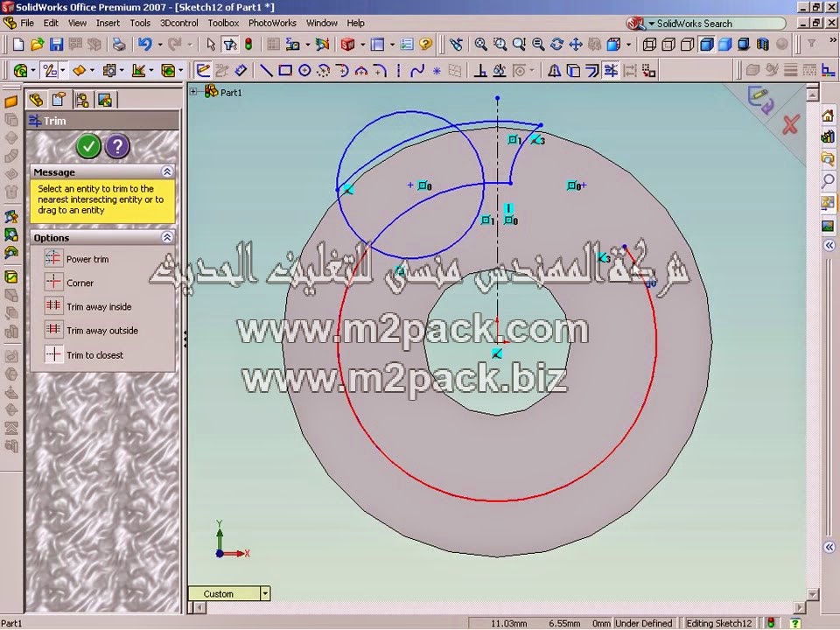
Task: Open the Standard Views dropdown arrow
Action: click(628, 45)
